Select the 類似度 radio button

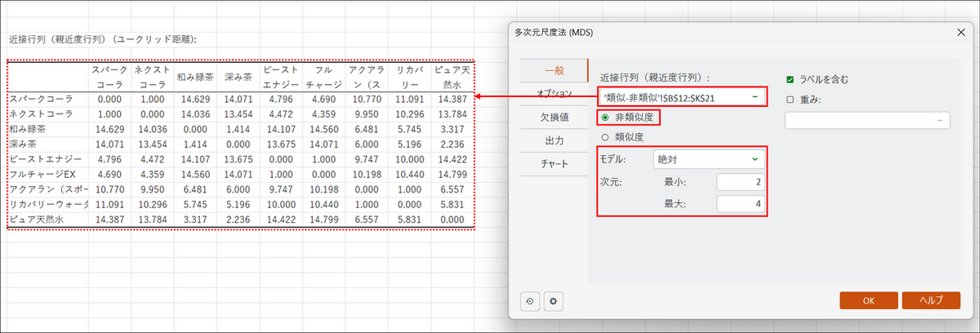(605, 137)
